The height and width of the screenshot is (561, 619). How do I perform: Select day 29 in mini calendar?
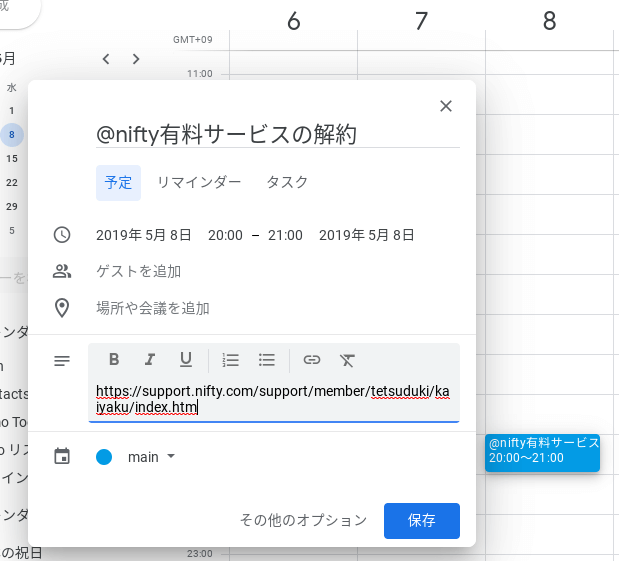(x=12, y=206)
